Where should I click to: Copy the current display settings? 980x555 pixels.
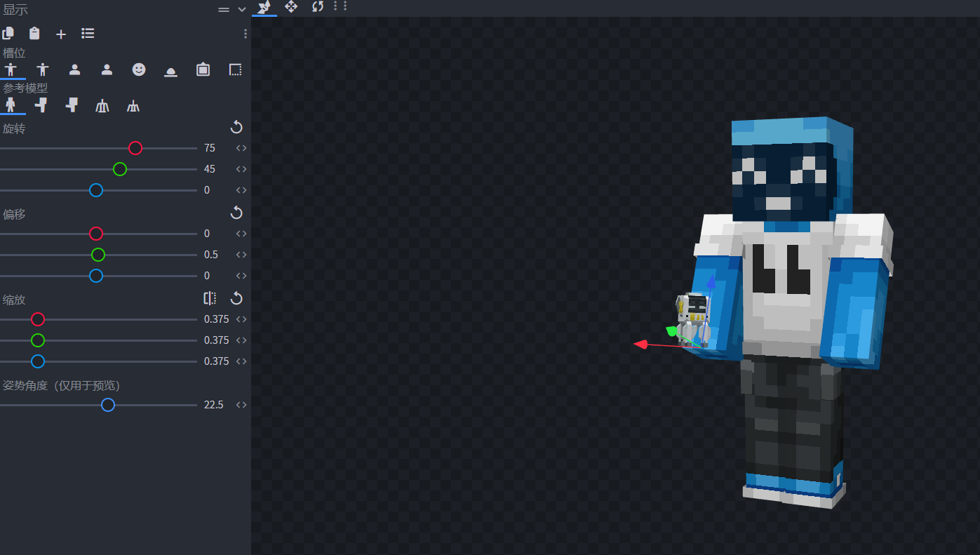(x=8, y=34)
